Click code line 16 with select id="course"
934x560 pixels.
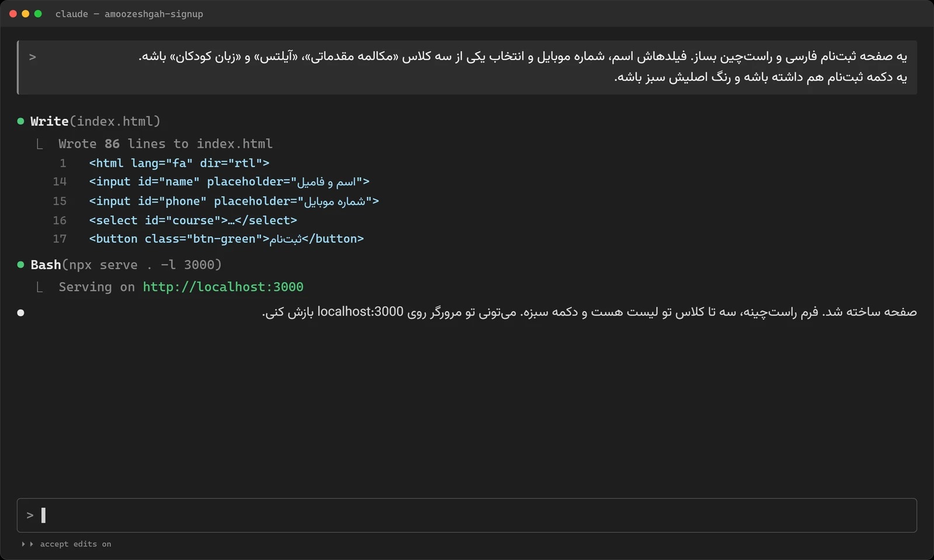click(x=193, y=220)
